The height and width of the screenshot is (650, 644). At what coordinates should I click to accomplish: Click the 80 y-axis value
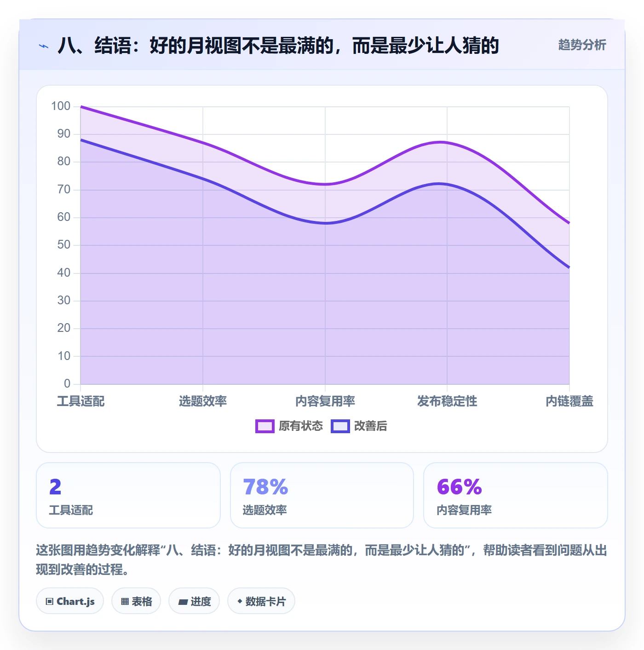64,162
